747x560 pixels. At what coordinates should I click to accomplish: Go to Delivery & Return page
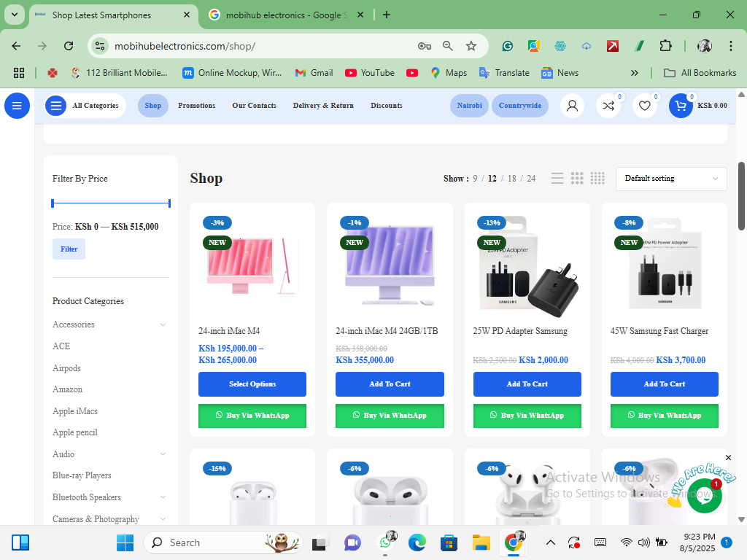(323, 106)
